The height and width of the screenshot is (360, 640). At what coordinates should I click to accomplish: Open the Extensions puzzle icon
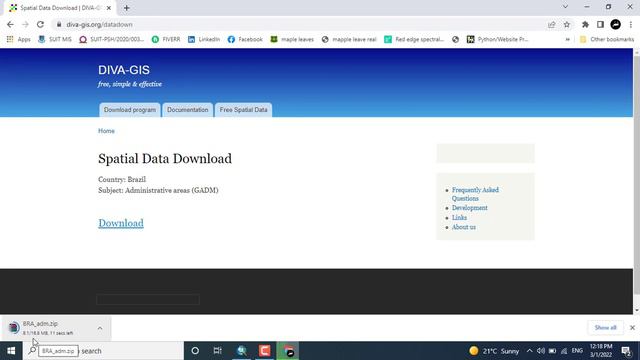(585, 24)
